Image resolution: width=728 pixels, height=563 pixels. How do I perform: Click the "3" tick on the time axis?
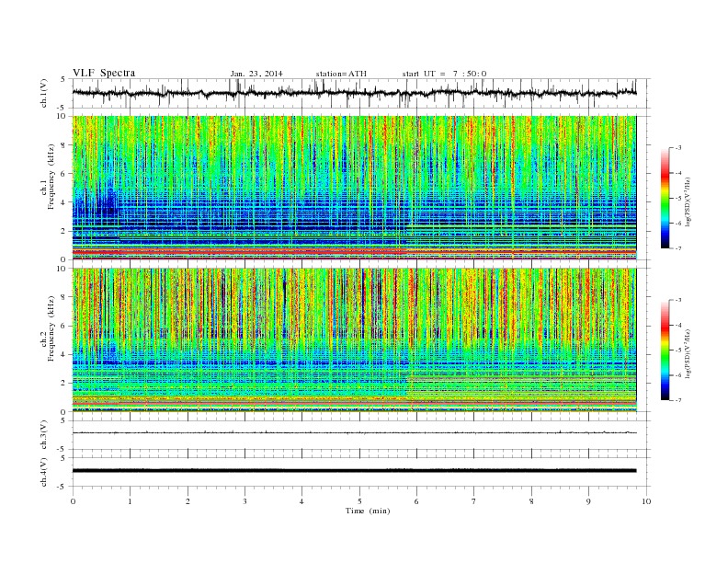(245, 501)
